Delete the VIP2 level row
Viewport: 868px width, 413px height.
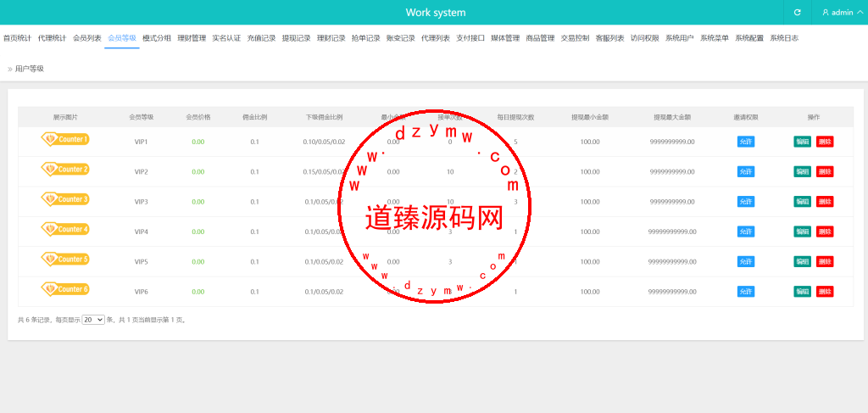point(825,171)
